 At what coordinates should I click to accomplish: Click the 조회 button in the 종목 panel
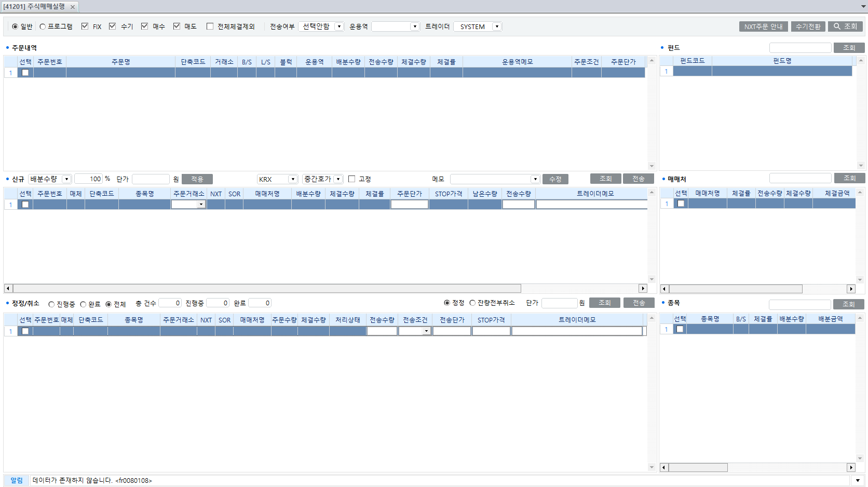click(849, 304)
